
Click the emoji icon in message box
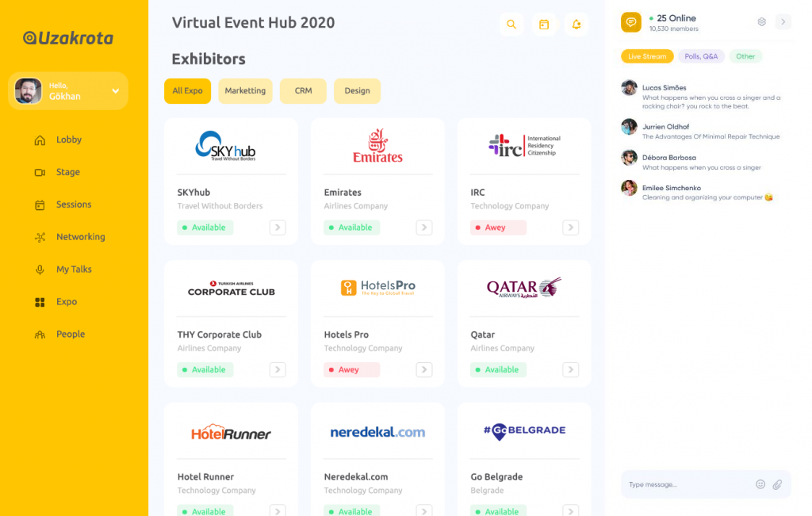tap(760, 484)
